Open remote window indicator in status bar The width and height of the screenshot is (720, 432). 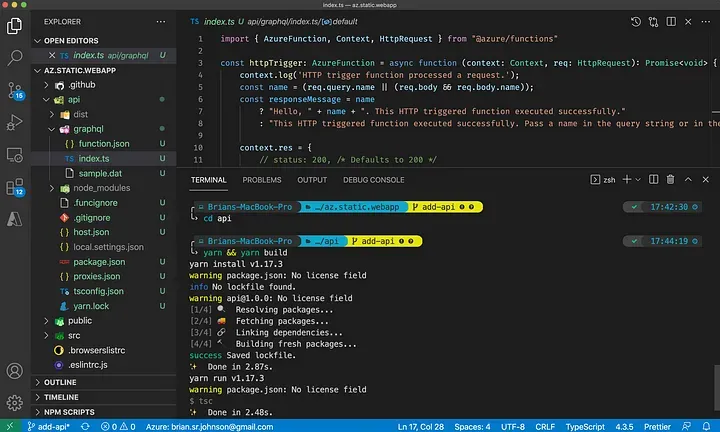(x=10, y=426)
